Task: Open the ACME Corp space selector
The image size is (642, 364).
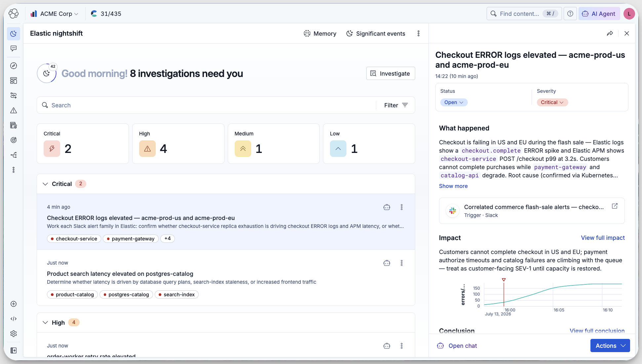Action: tap(54, 14)
